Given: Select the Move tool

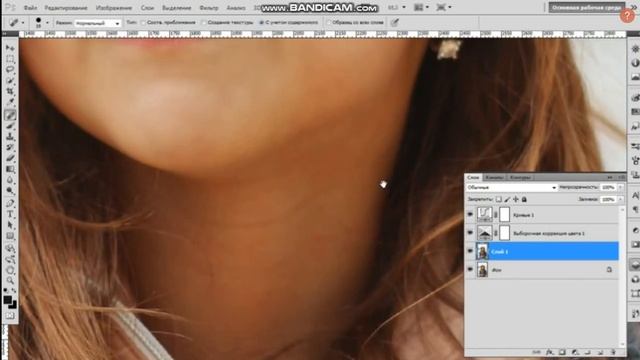Looking at the screenshot, I should pyautogui.click(x=10, y=48).
